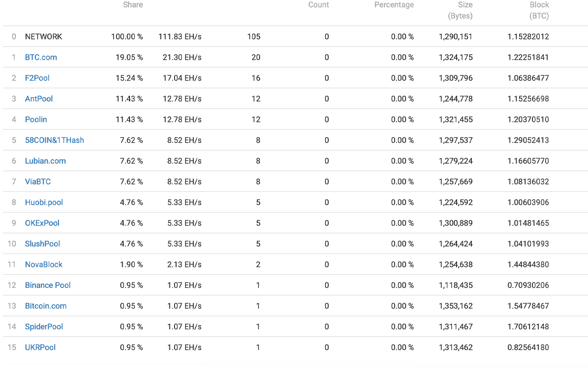Open the Bitcoin.com pool link
The width and height of the screenshot is (588, 368).
click(45, 305)
